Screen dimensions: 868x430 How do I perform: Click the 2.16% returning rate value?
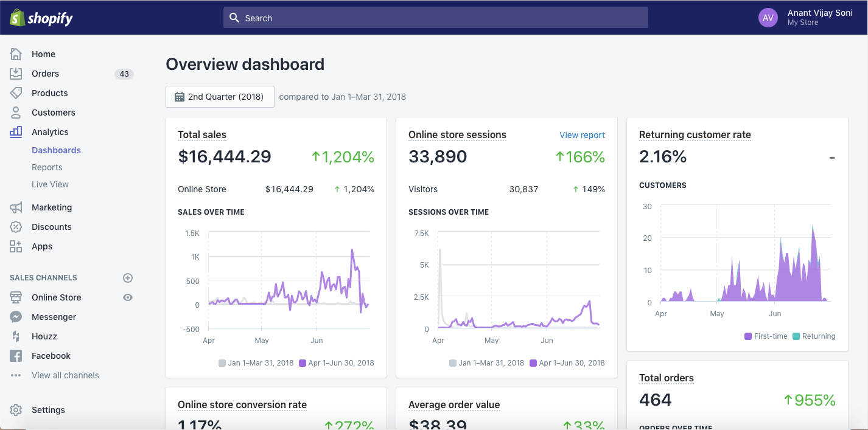tap(663, 157)
